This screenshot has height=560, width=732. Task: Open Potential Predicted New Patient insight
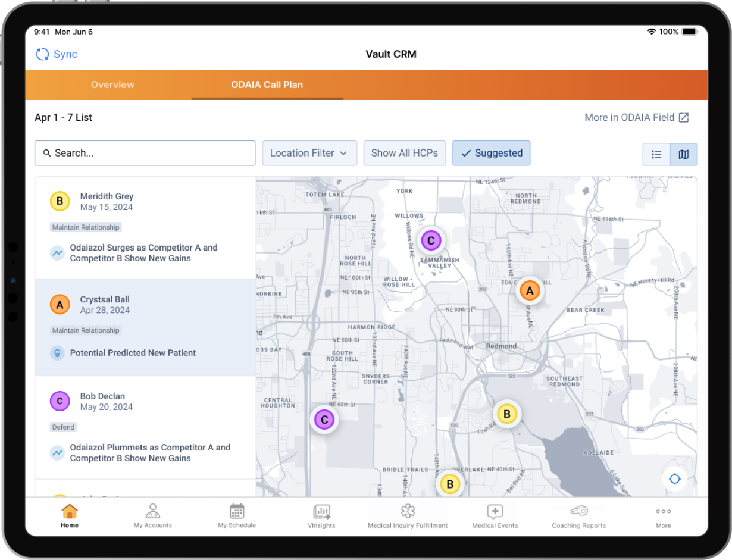pos(133,353)
